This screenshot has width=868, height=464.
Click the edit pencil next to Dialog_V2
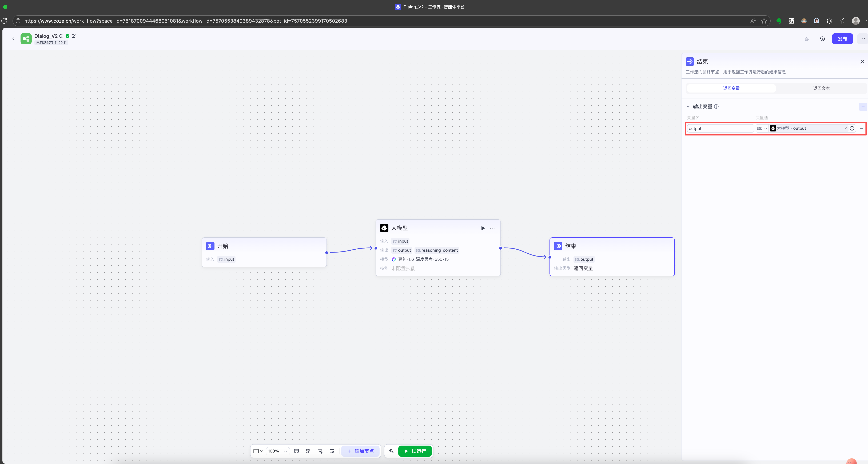[x=74, y=36]
